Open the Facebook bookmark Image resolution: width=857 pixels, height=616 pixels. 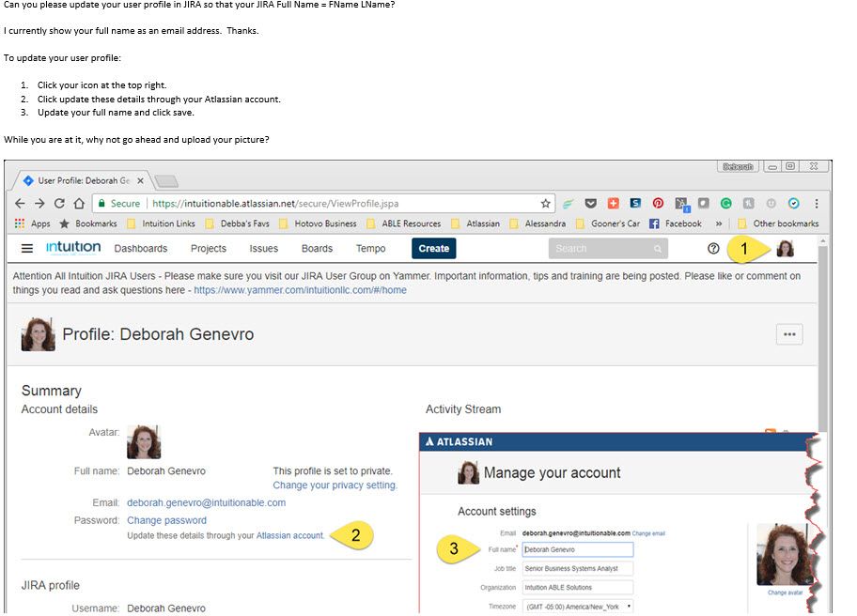click(x=676, y=223)
